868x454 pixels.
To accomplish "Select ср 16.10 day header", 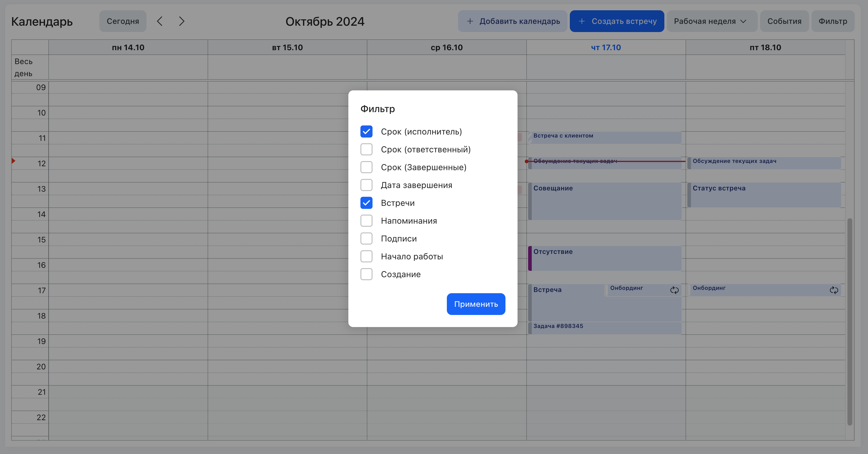I will [447, 47].
